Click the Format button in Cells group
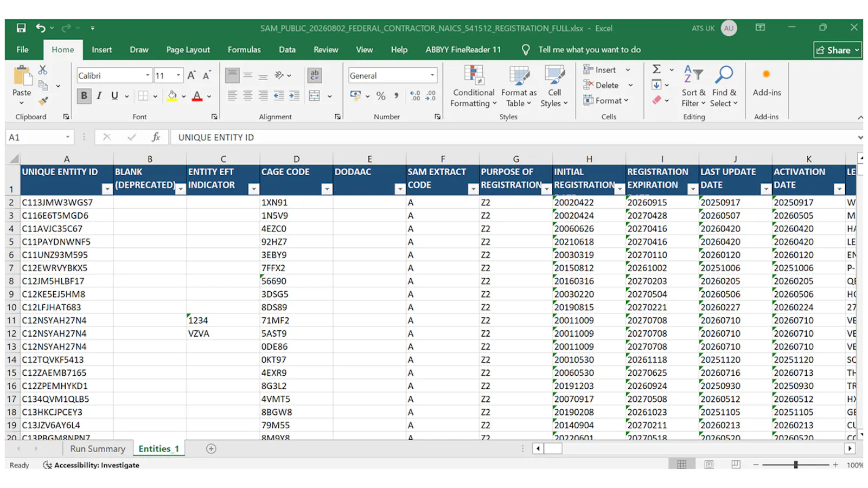The height and width of the screenshot is (488, 868). [605, 100]
